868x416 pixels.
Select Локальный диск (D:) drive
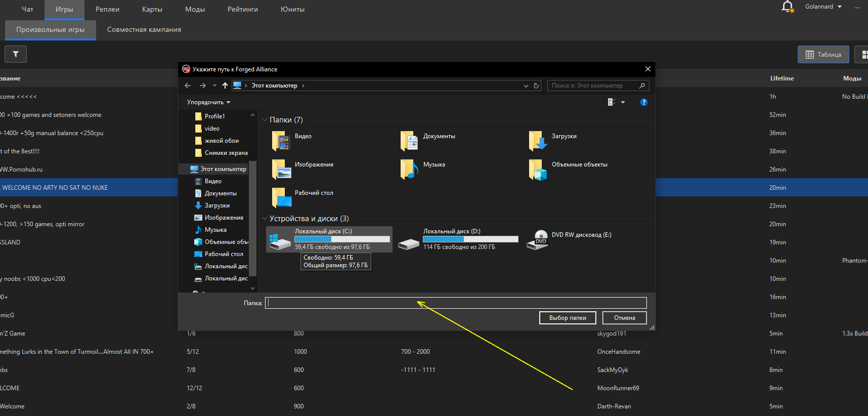[458, 239]
